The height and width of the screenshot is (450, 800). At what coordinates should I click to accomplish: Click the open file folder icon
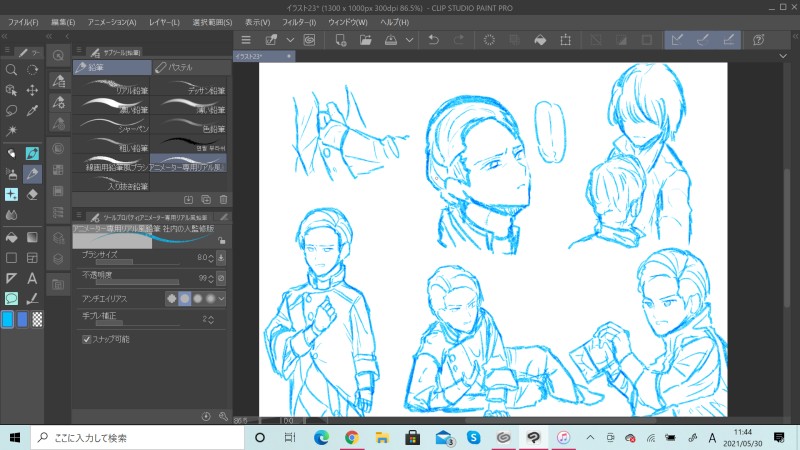365,40
